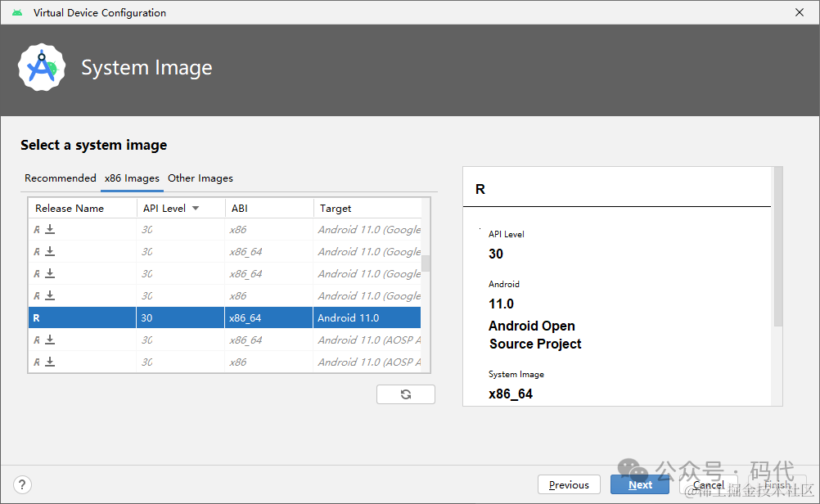Click the image table's vertical scrollbar
The width and height of the screenshot is (820, 504).
click(426, 263)
